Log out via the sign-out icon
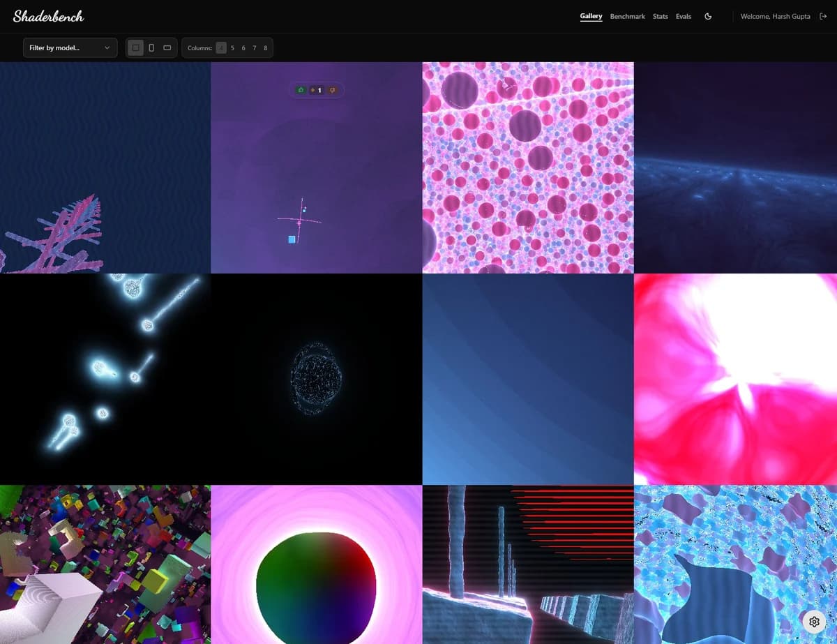Image resolution: width=837 pixels, height=644 pixels. point(826,16)
